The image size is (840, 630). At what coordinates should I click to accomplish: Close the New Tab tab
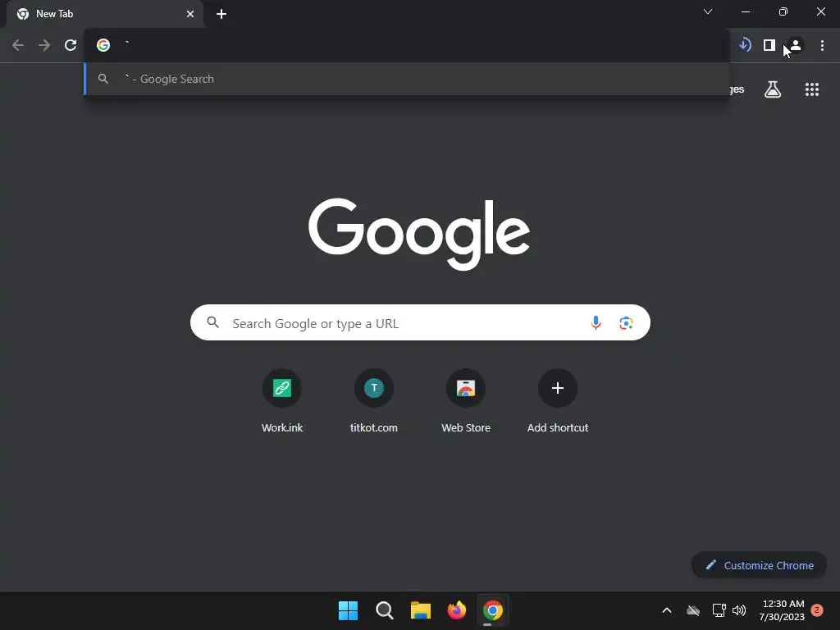point(190,14)
